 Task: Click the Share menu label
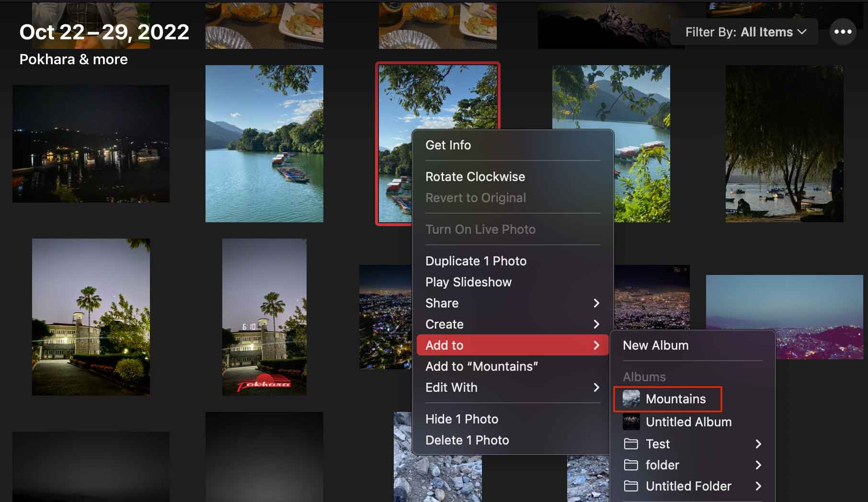point(442,303)
